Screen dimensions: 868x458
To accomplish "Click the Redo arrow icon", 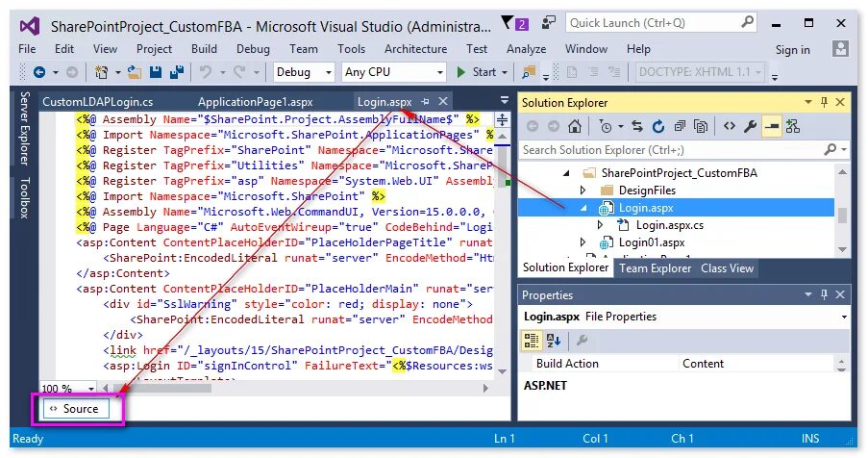I will (239, 72).
